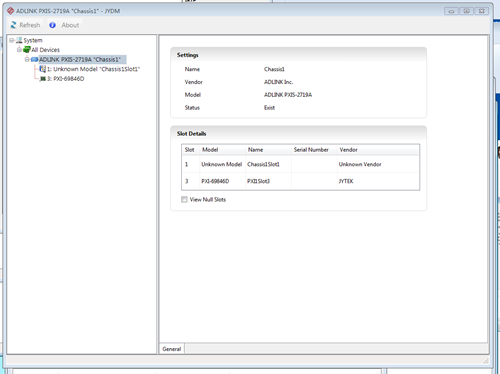The image size is (500, 374).
Task: Click the System computer icon
Action: pyautogui.click(x=19, y=40)
